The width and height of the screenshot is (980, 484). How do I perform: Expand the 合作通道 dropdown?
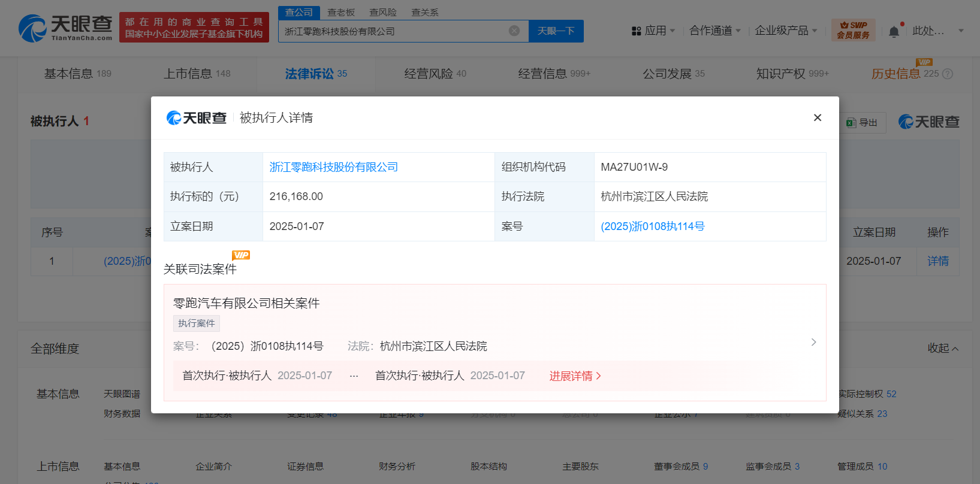(715, 31)
